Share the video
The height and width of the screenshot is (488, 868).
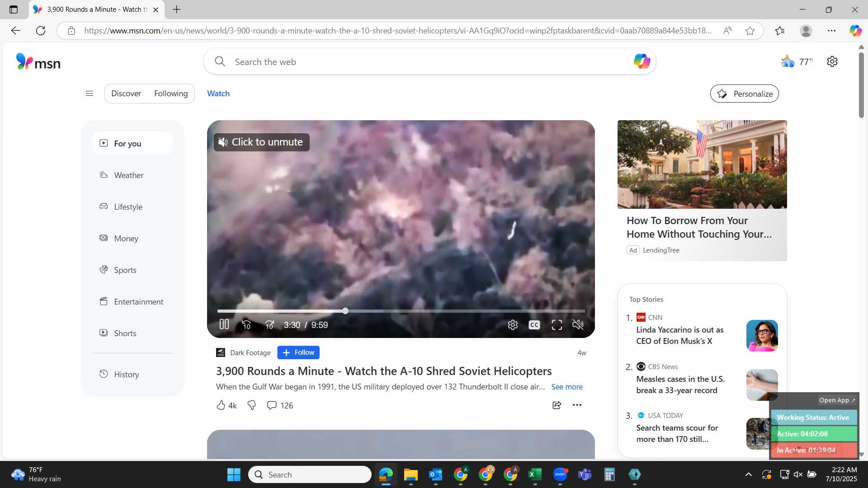click(x=557, y=405)
